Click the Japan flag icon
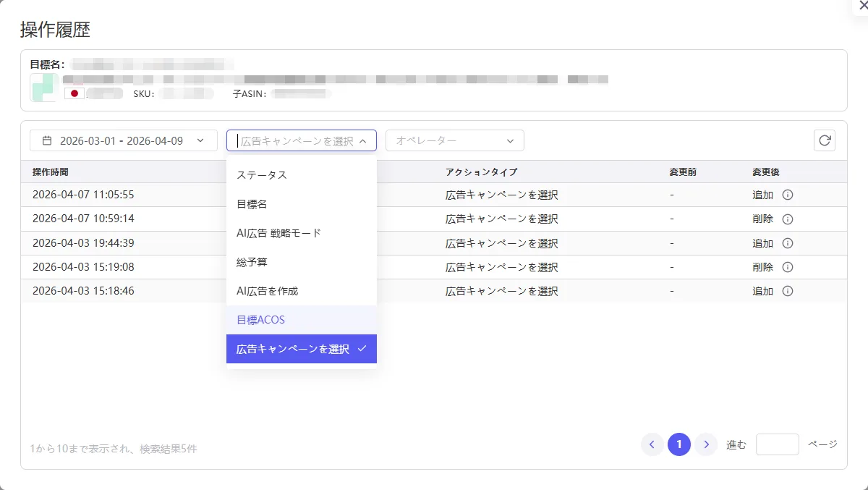 [74, 93]
